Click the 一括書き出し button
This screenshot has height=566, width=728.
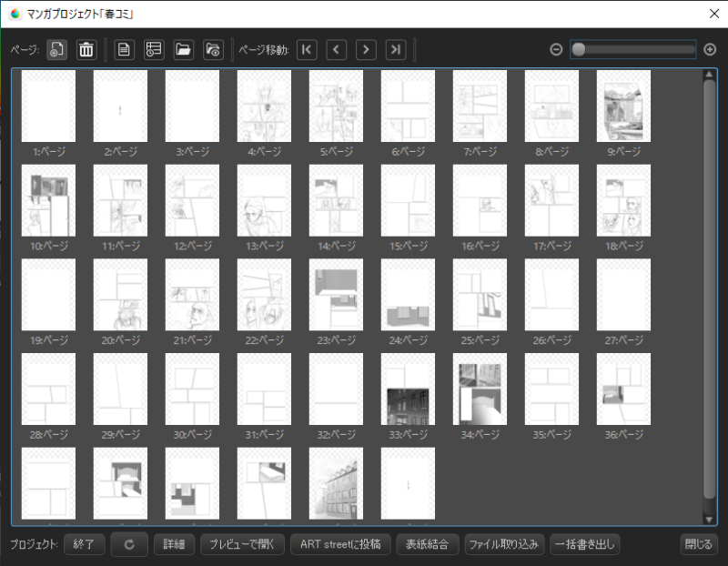(585, 544)
